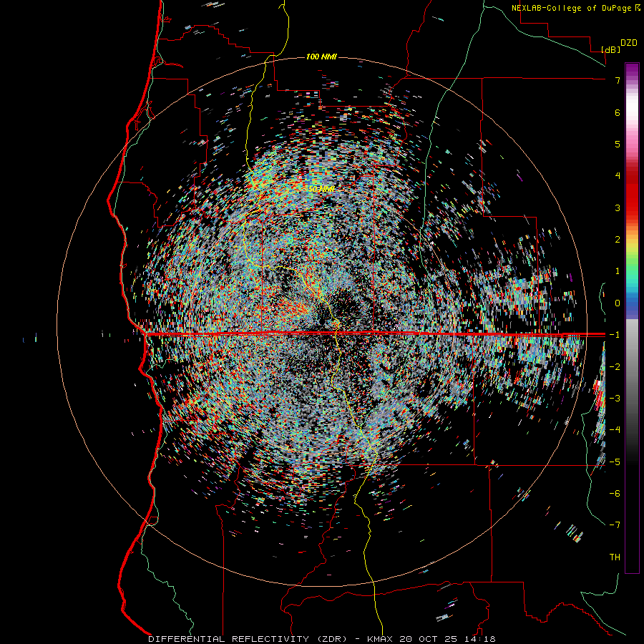This screenshot has width=644, height=644.
Task: Click the 2 value on color scale
Action: (x=618, y=240)
